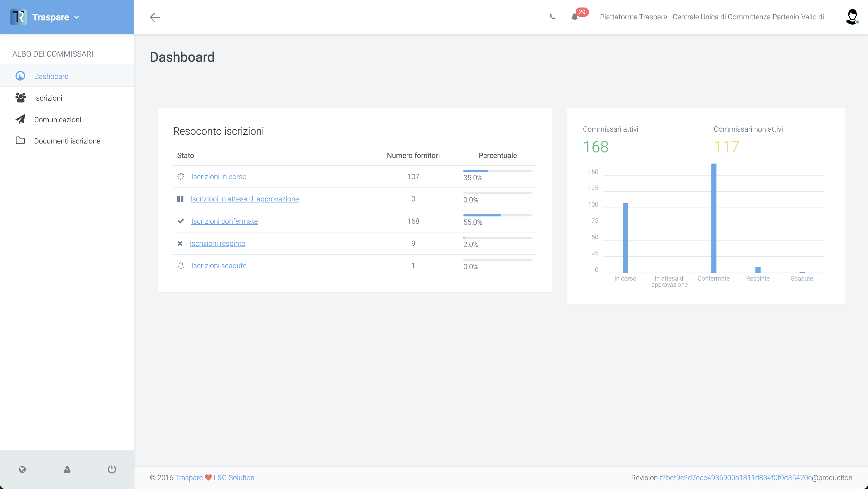Select Dashboard in the sidebar menu

51,76
